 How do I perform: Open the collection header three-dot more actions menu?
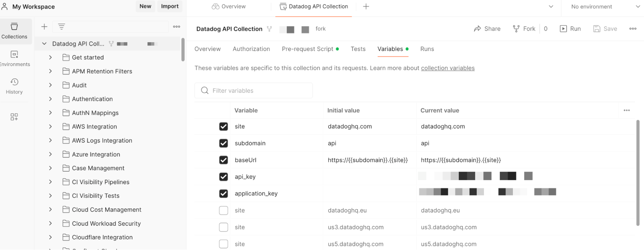(633, 29)
